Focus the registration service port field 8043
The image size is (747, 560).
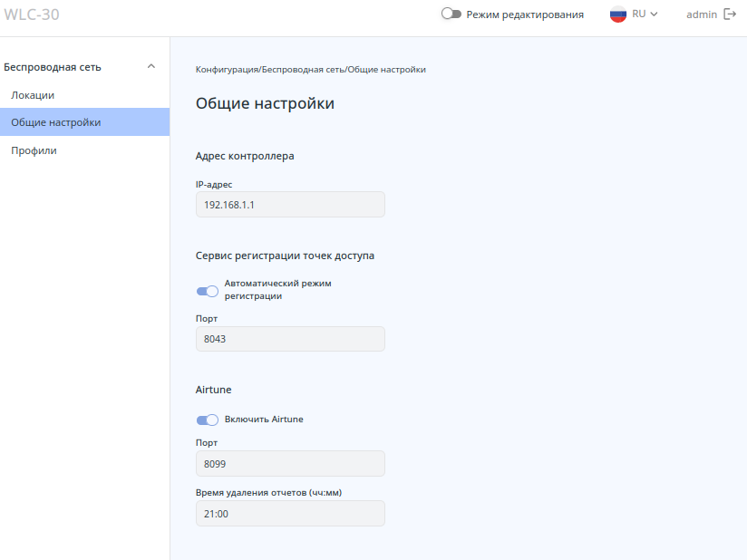click(290, 339)
